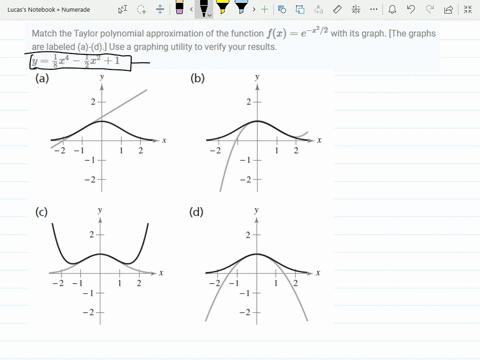
Task: Select the type text or select objects tool
Action: pos(123,9)
